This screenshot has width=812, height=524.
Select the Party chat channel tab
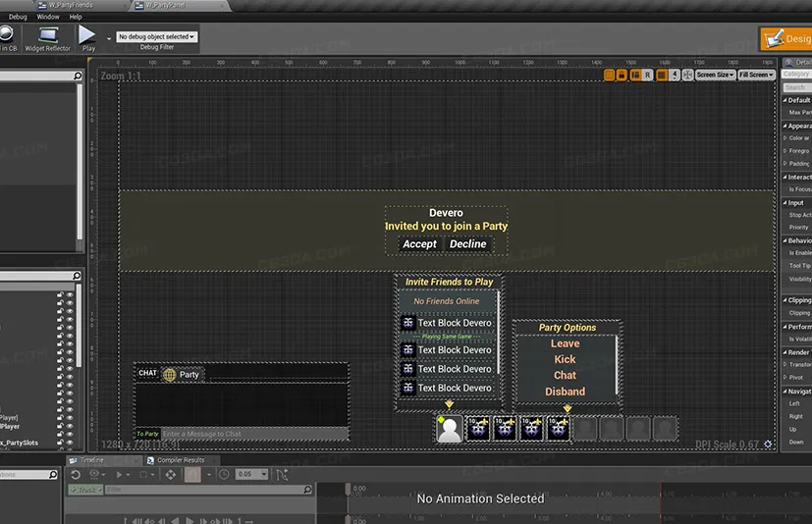[x=184, y=375]
